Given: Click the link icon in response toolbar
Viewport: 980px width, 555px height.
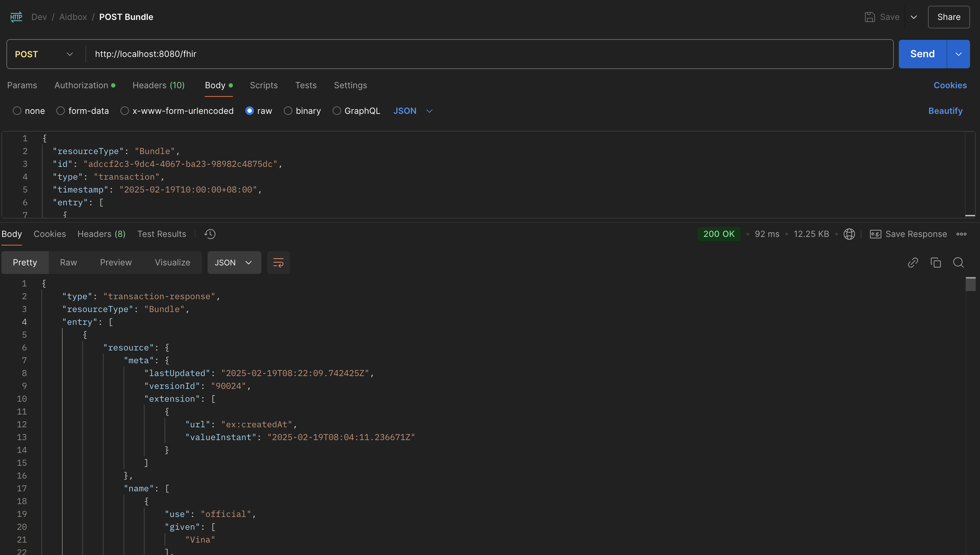Looking at the screenshot, I should click(x=913, y=263).
